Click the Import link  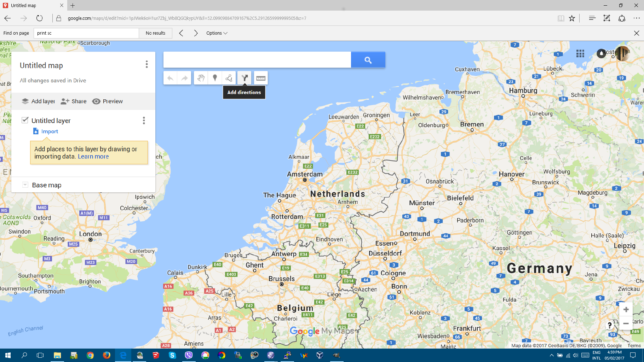50,132
